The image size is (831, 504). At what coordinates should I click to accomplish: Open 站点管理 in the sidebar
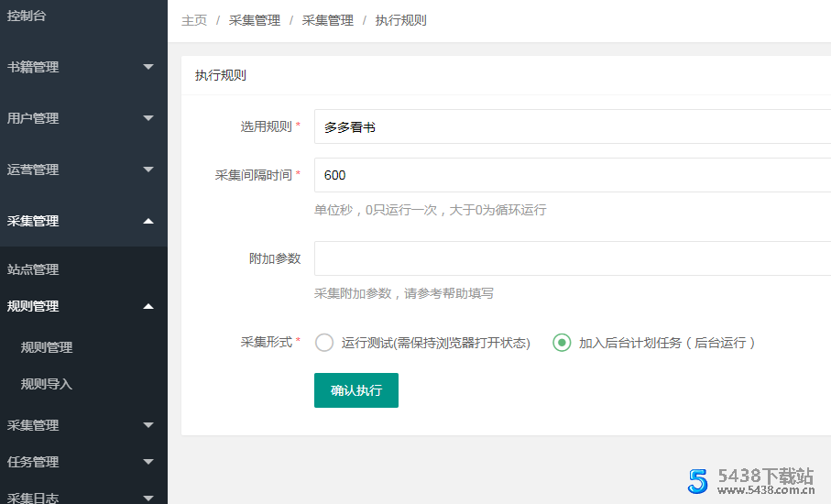33,269
